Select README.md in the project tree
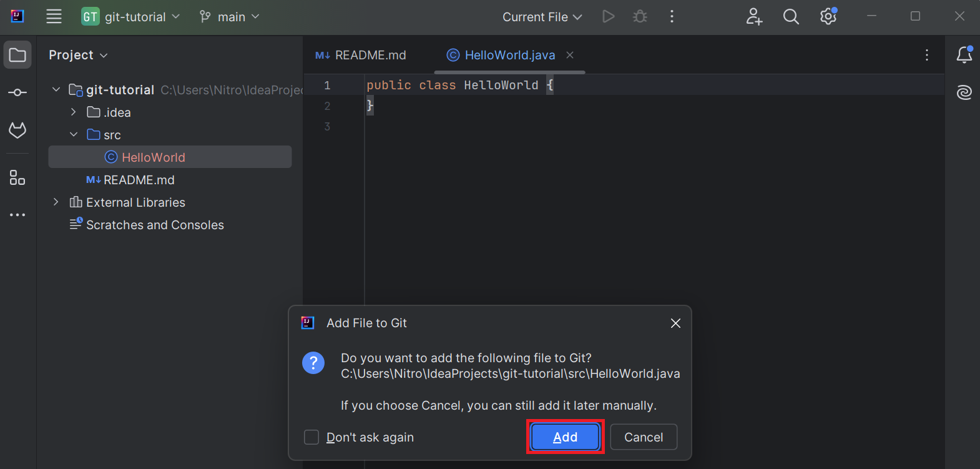980x469 pixels. pos(139,180)
